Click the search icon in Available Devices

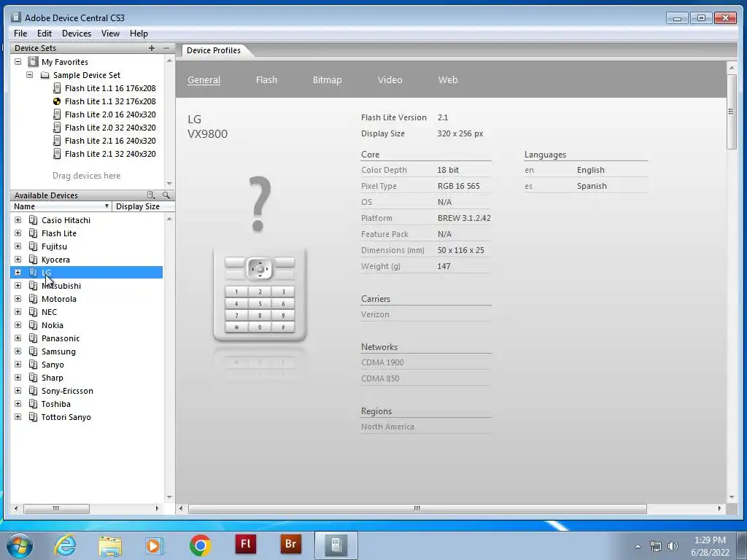(166, 195)
